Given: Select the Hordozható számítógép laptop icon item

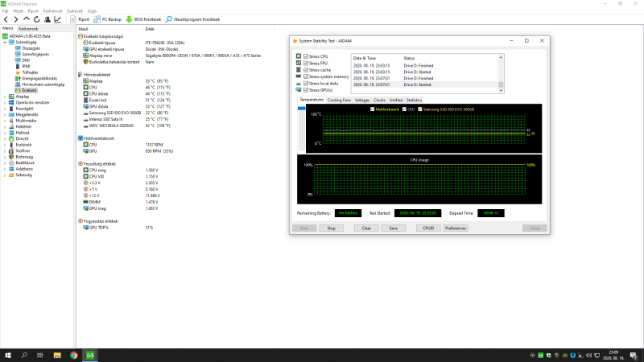Looking at the screenshot, I should 18,84.
